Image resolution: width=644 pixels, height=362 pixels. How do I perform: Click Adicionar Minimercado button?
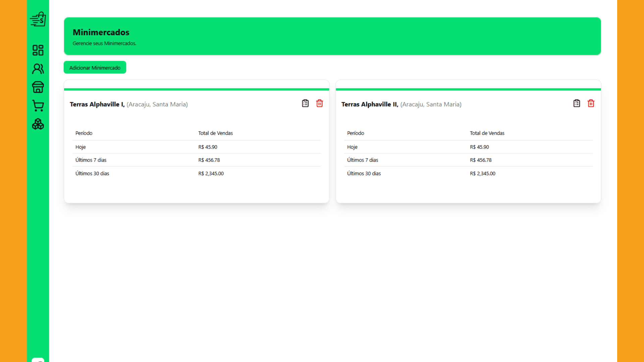pyautogui.click(x=95, y=67)
